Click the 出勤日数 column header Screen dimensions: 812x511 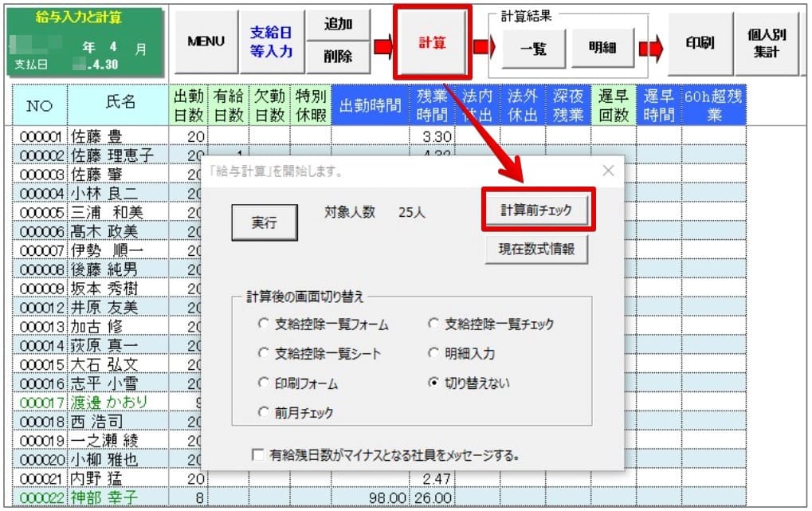189,104
